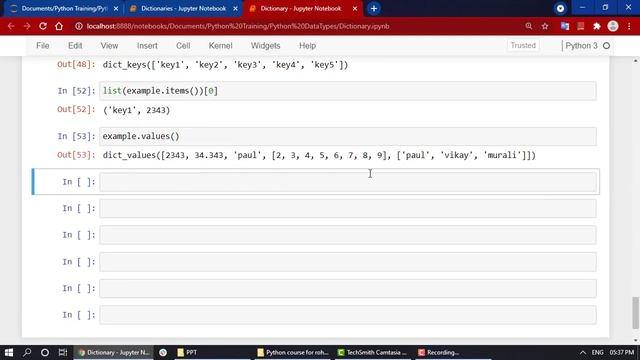The width and height of the screenshot is (640, 360).
Task: Expand the system tray hidden icons chevron
Action: coord(583,352)
